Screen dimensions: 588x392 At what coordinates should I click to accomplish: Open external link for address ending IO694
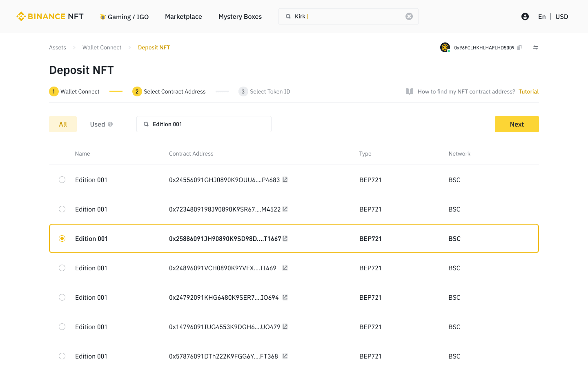[x=285, y=297]
